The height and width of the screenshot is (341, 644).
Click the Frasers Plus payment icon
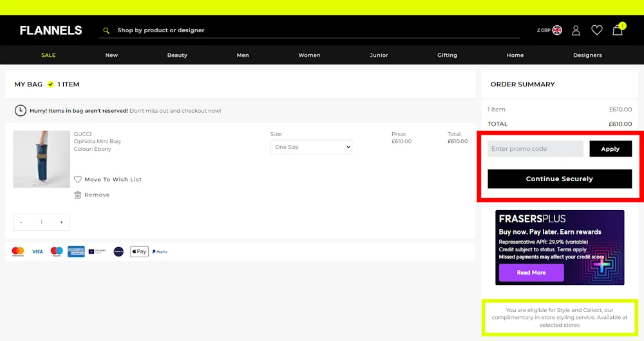(97, 252)
